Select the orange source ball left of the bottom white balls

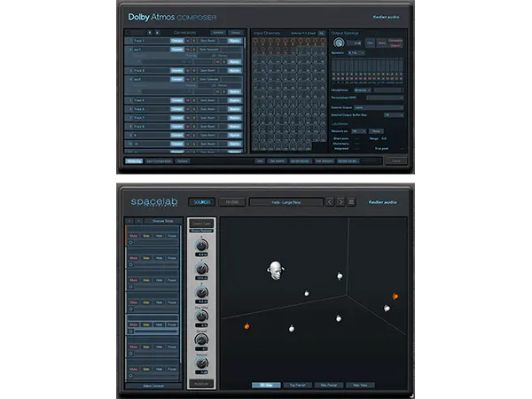(x=247, y=326)
